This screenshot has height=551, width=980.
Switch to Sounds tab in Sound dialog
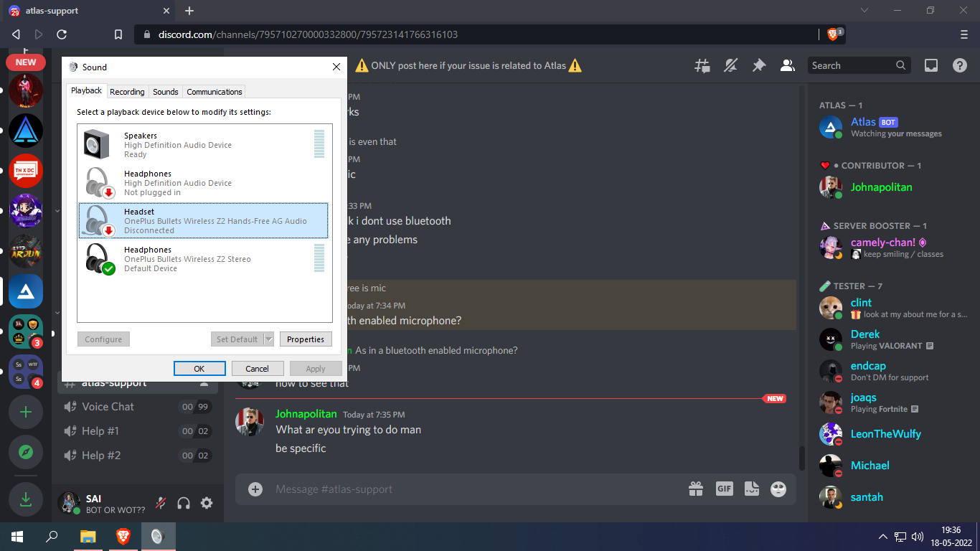(x=165, y=92)
